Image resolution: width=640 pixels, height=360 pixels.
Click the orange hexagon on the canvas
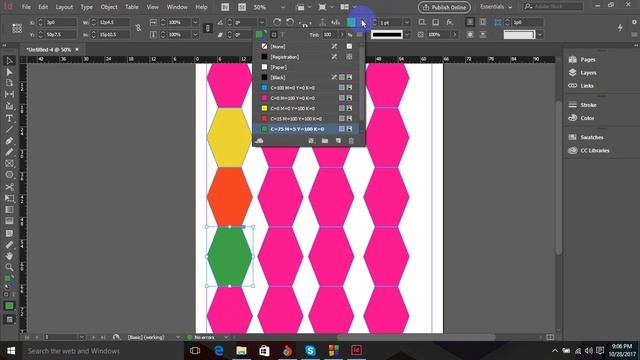coord(229,197)
